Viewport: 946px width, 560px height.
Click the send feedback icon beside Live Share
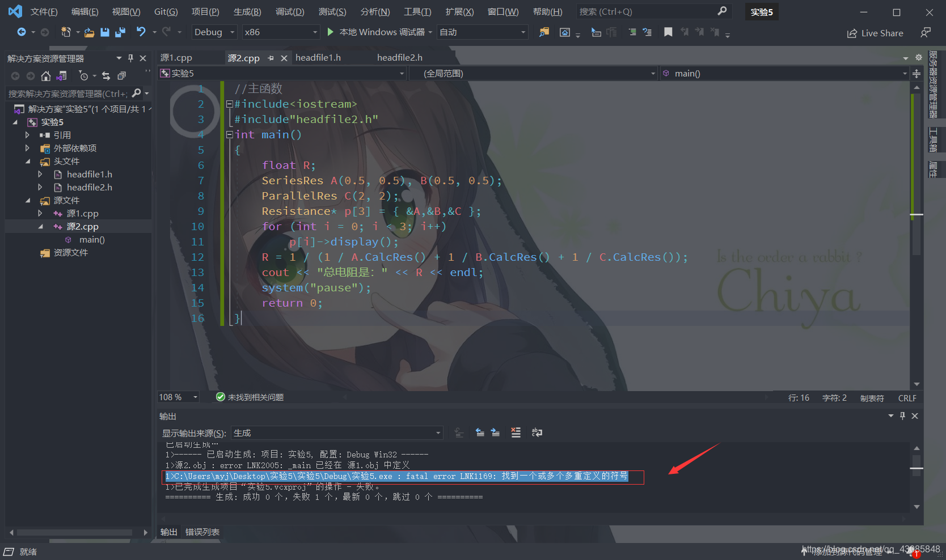pyautogui.click(x=926, y=33)
